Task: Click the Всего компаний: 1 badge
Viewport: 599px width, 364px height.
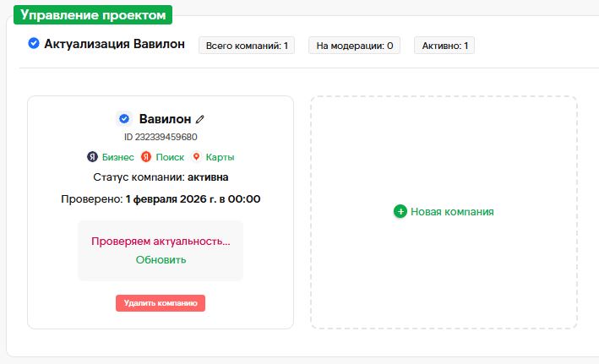Action: pyautogui.click(x=247, y=45)
